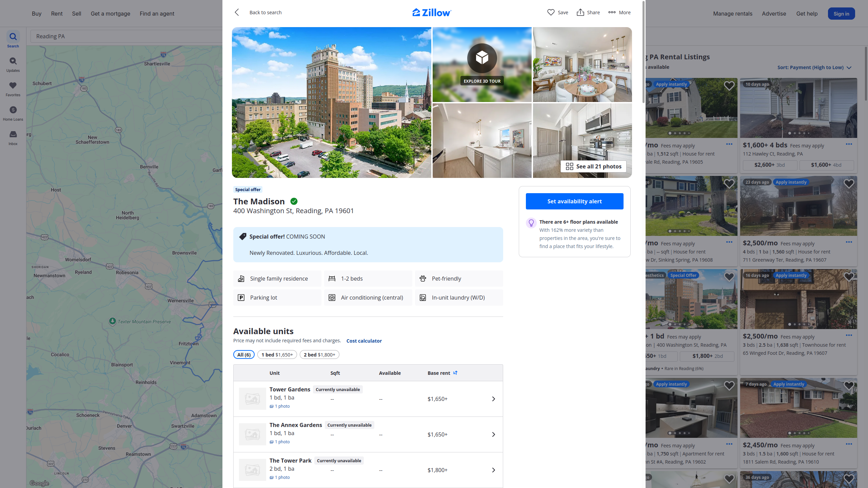Screen dimensions: 868x488
Task: Launch the Explore 3D Tour cube
Action: click(x=482, y=58)
